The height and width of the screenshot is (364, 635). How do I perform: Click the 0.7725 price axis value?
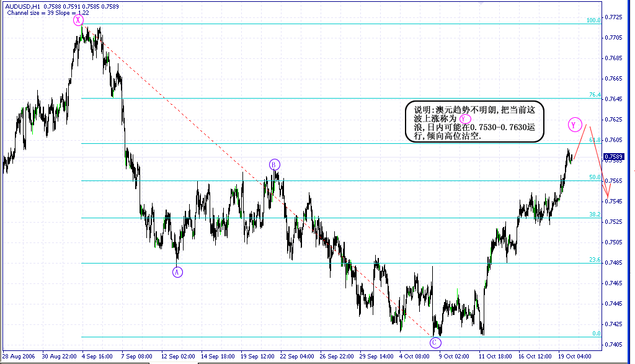(613, 17)
